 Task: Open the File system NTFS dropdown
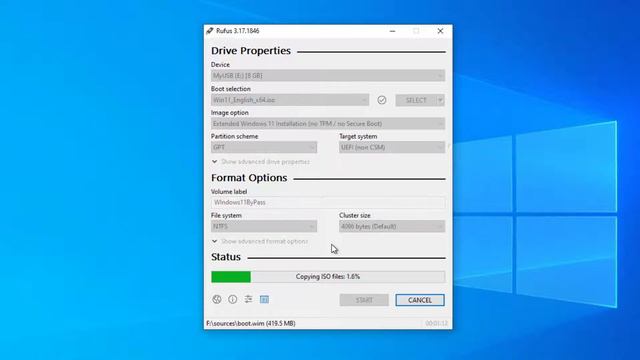tap(264, 226)
